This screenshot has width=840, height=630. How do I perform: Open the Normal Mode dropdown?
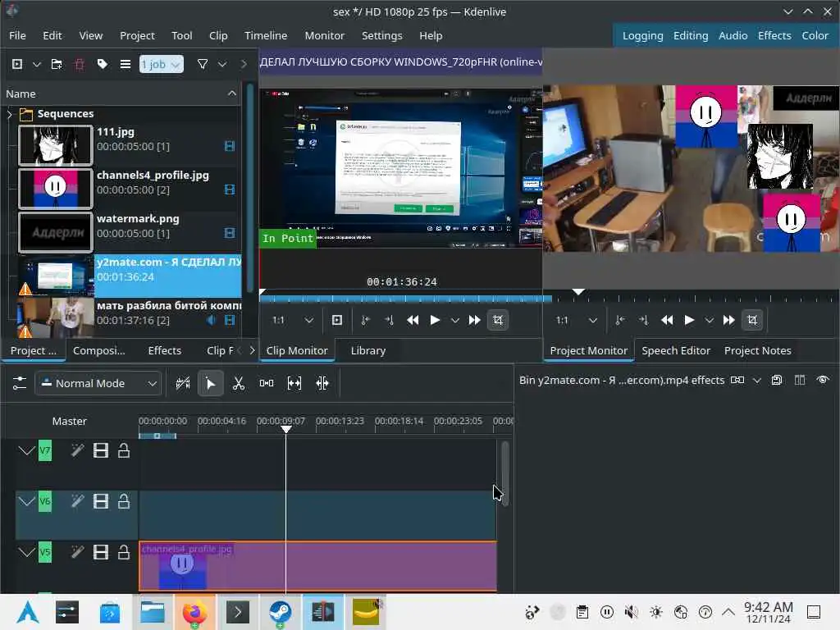pyautogui.click(x=98, y=384)
